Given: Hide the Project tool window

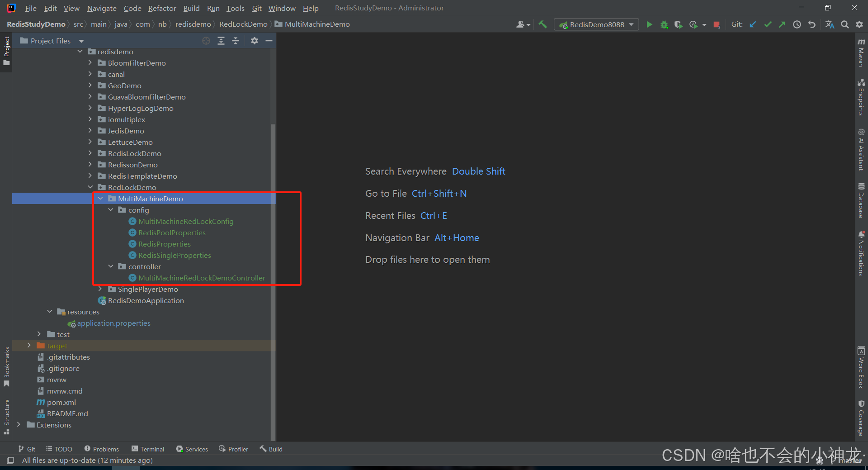Looking at the screenshot, I should pyautogui.click(x=269, y=41).
